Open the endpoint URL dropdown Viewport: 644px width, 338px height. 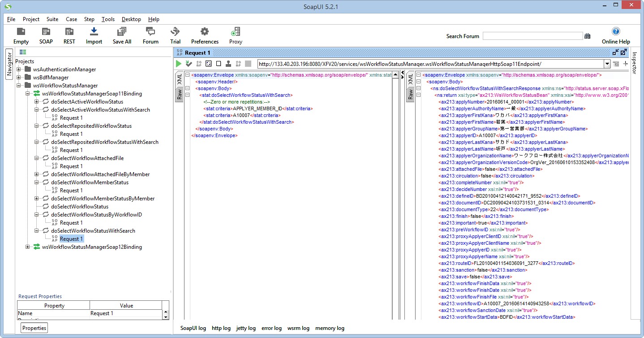click(608, 63)
